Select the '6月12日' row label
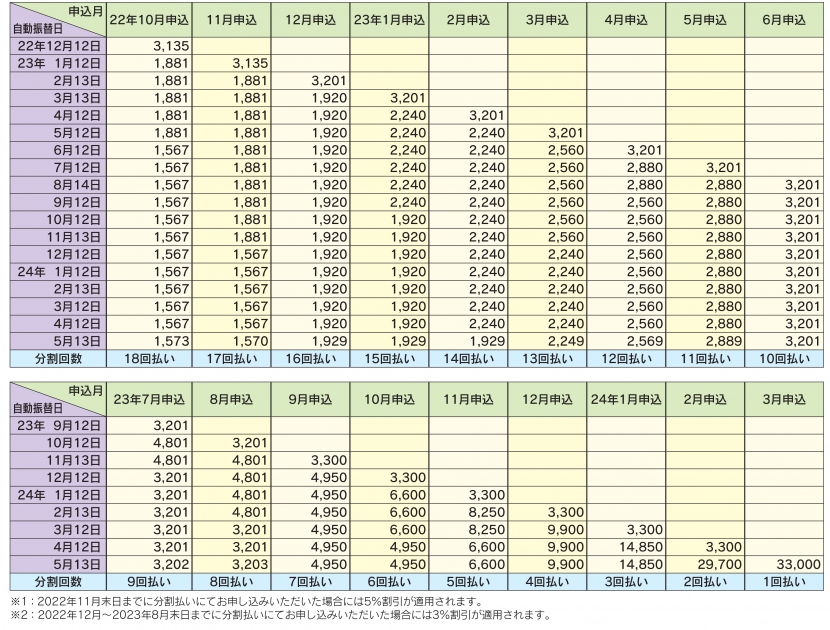Viewport: 830px width, 630px height. point(58,150)
